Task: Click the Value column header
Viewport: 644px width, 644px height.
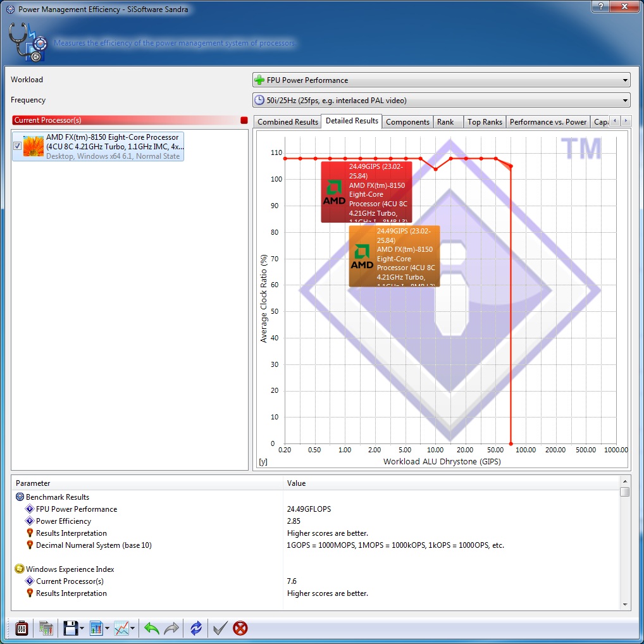Action: click(x=452, y=483)
